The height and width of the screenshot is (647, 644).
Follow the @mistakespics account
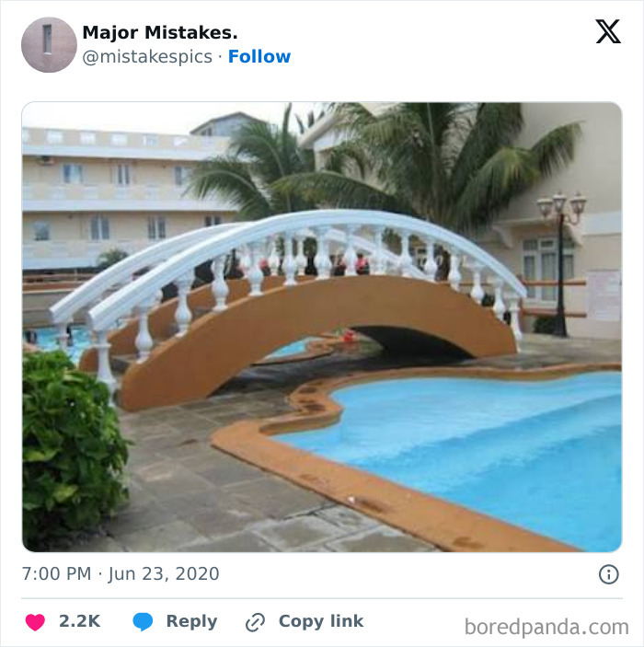pyautogui.click(x=259, y=56)
